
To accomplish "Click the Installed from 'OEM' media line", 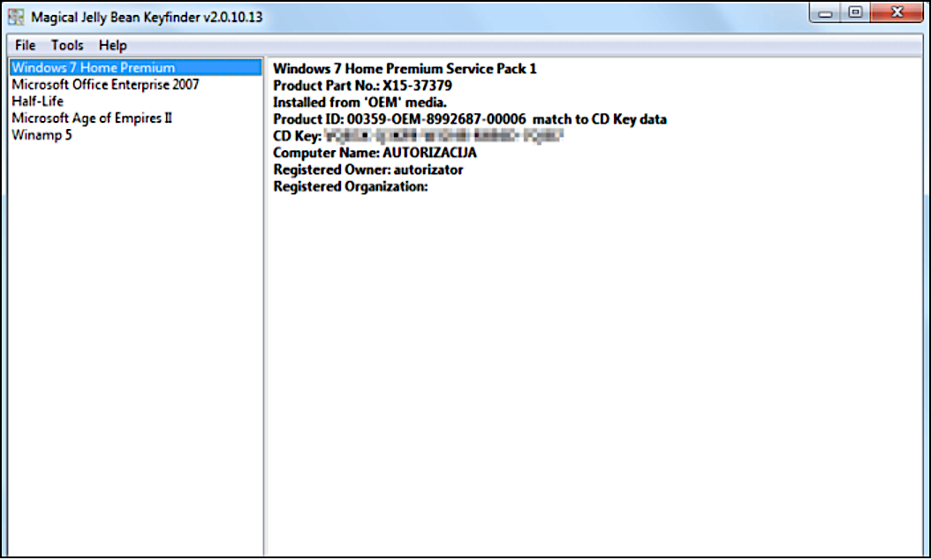I will click(360, 102).
